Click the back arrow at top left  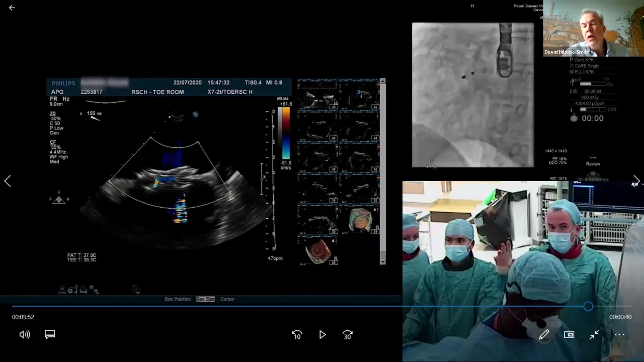pos(12,8)
